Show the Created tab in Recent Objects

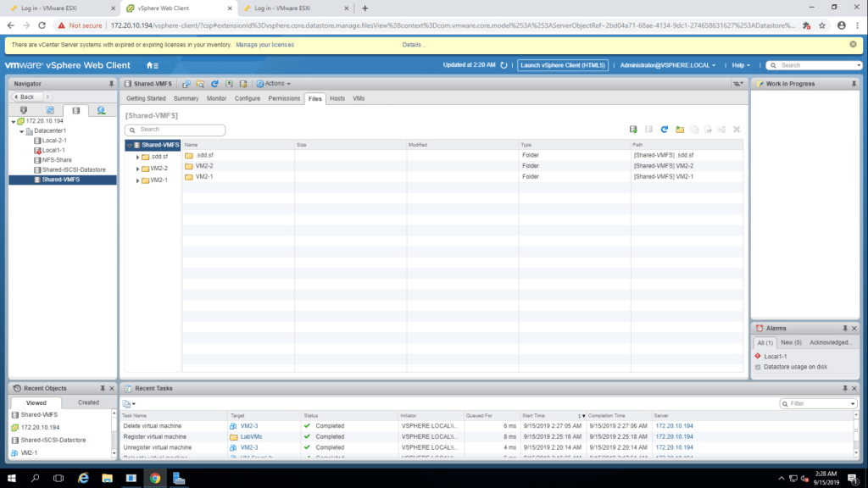(x=88, y=402)
